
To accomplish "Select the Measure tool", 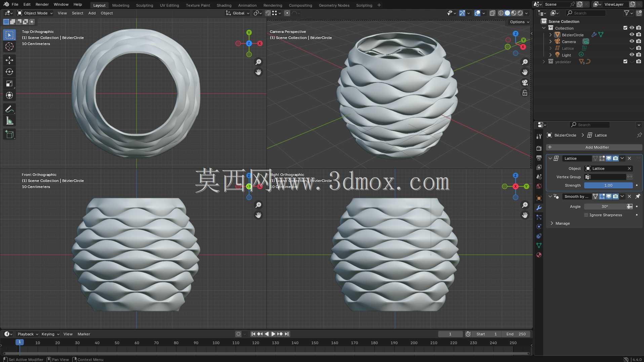I will pos(9,121).
